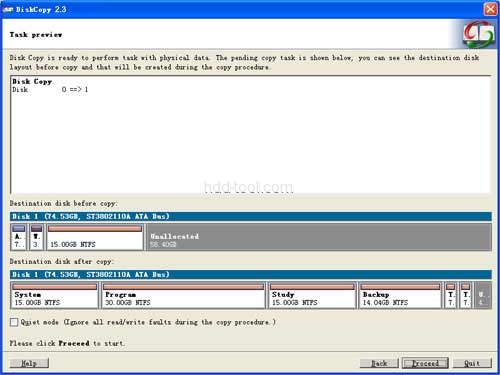Click the 'Please click Proceed to start' text

(67, 343)
